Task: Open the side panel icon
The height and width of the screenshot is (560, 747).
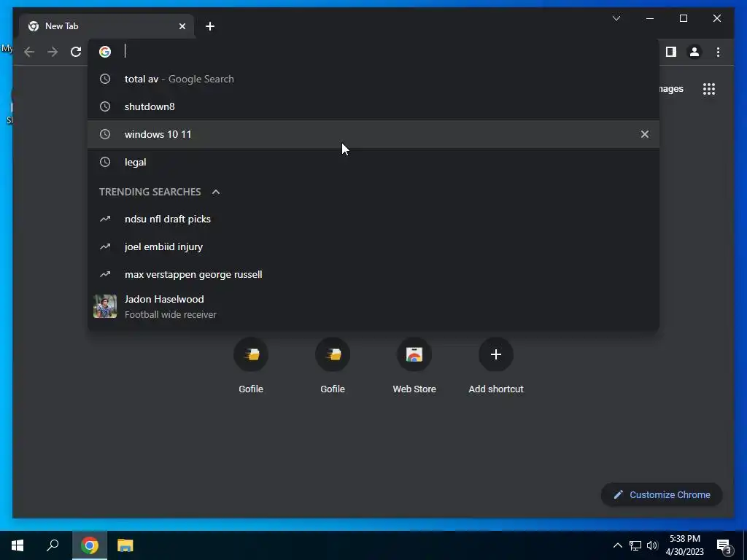Action: [671, 52]
